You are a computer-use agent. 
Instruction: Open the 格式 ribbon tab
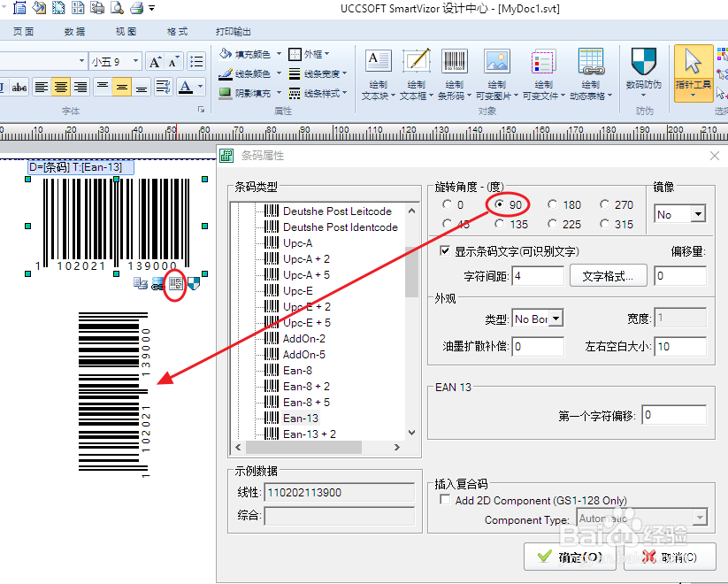(x=177, y=31)
